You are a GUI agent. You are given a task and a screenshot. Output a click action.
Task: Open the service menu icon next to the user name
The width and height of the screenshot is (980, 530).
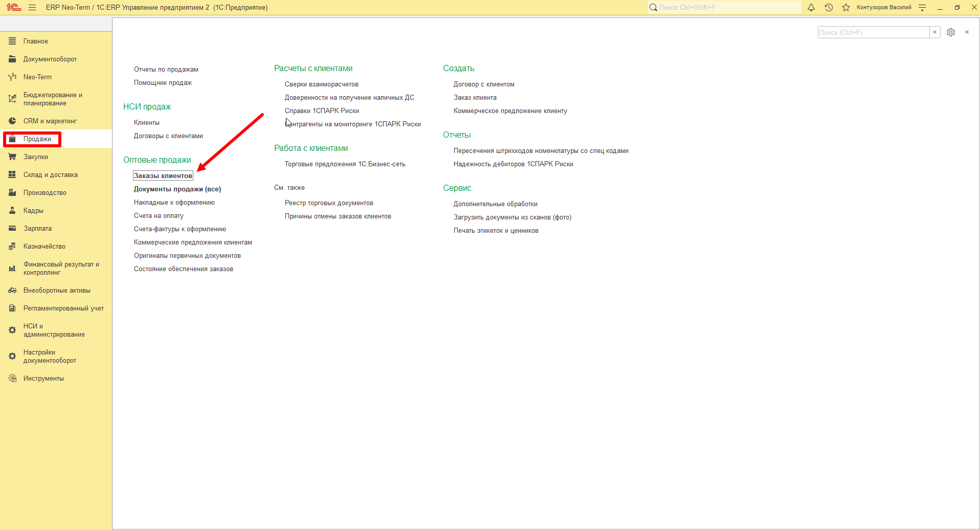(922, 8)
